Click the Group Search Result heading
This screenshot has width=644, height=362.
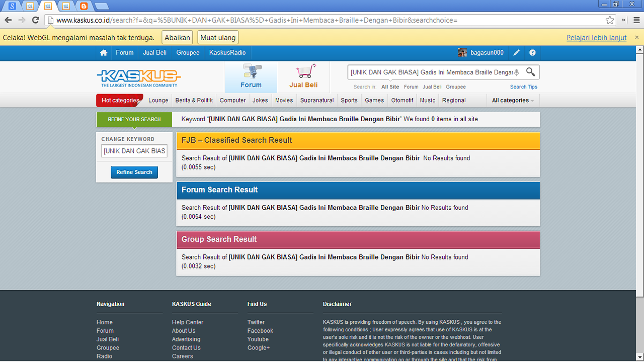pos(219,239)
